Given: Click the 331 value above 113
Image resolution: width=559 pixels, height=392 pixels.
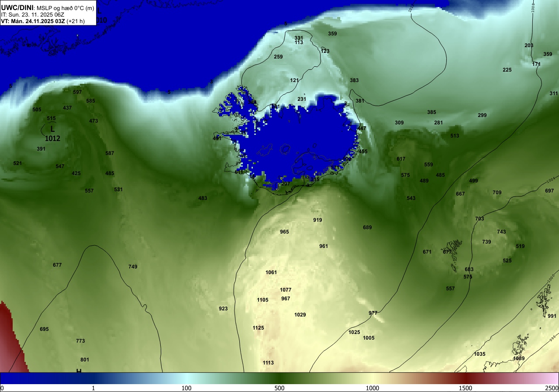Looking at the screenshot, I should pos(299,38).
